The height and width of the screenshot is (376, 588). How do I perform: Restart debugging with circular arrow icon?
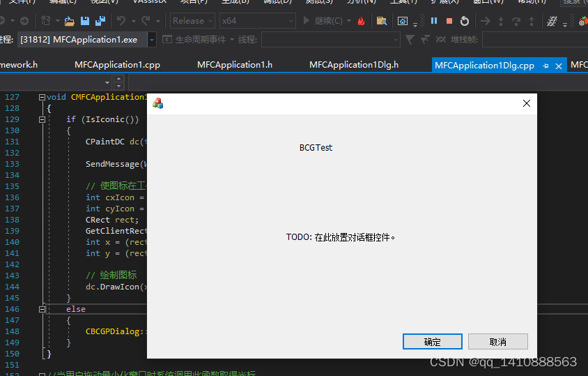tap(464, 21)
